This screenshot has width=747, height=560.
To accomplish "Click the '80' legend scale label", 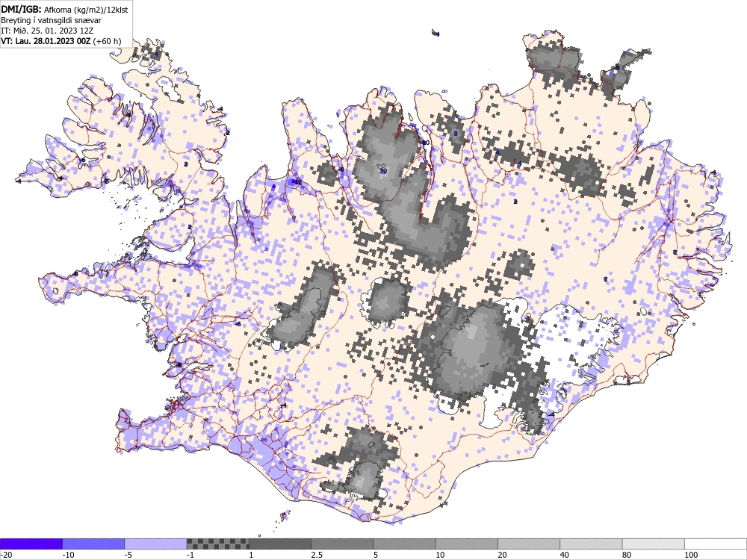I will point(627,555).
